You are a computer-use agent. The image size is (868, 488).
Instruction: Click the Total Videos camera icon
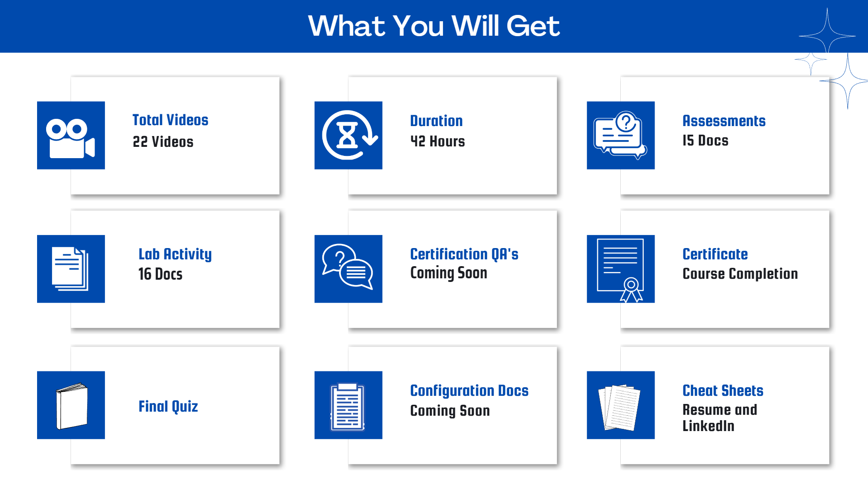71,139
